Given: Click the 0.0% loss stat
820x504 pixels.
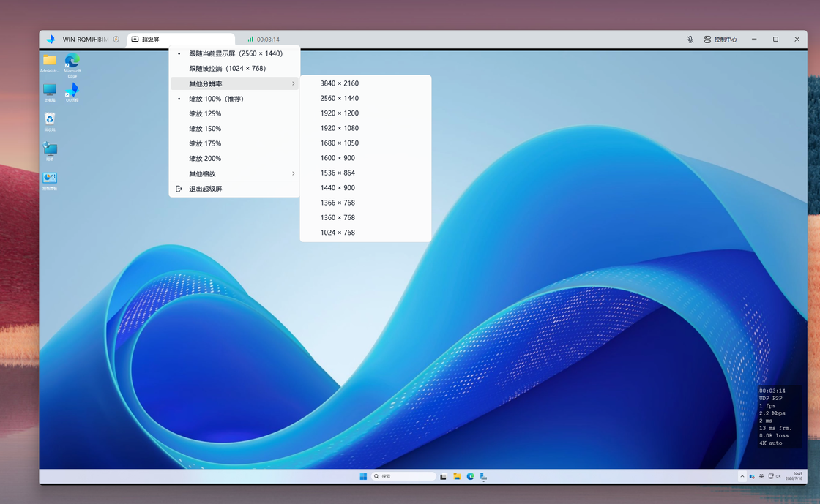Looking at the screenshot, I should point(773,435).
